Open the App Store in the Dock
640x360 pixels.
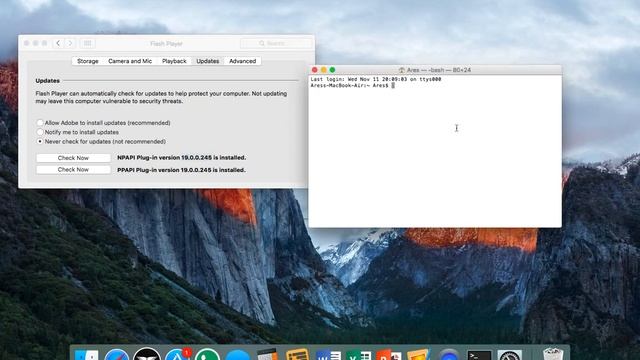(177, 355)
